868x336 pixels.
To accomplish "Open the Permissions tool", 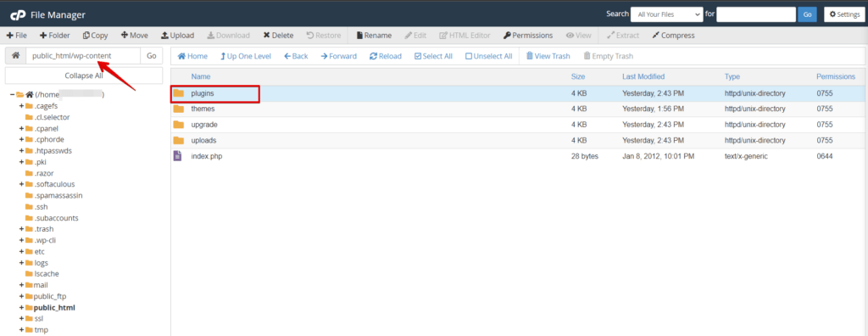I will point(528,36).
